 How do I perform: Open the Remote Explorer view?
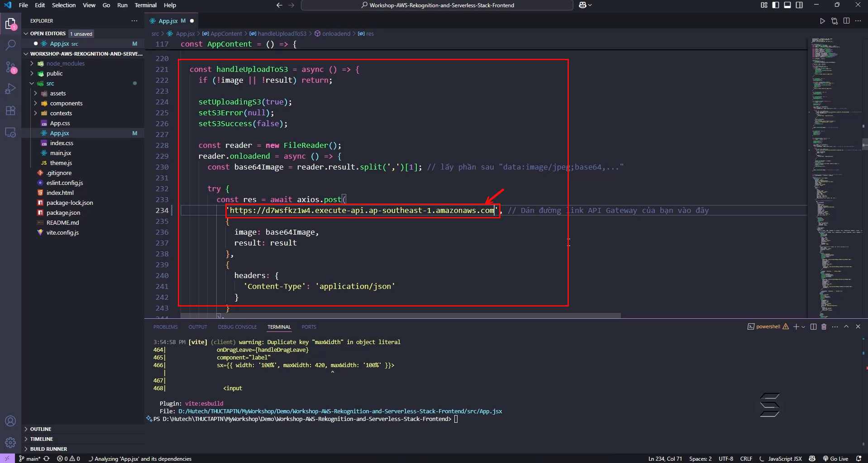(10, 132)
